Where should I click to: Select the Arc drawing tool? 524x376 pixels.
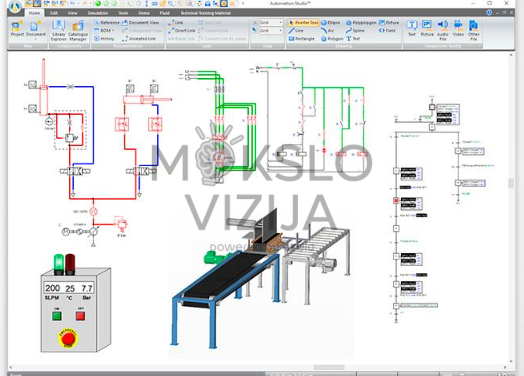click(x=328, y=30)
